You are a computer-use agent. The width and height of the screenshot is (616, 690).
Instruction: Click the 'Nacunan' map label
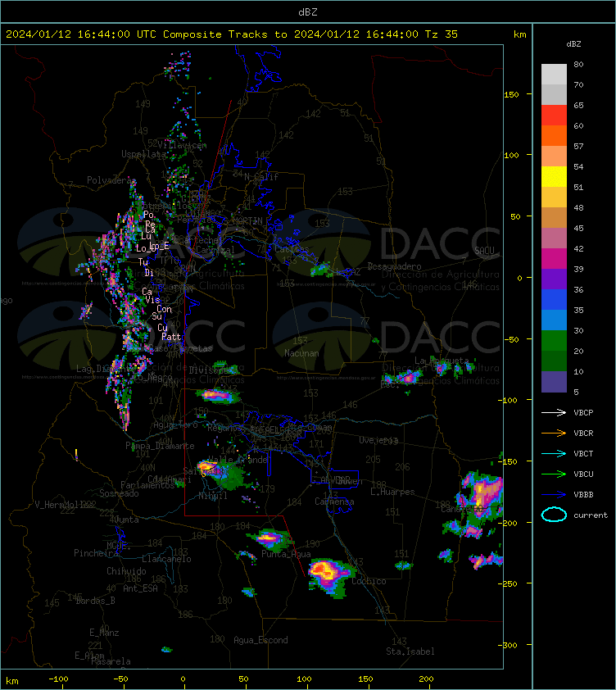(301, 353)
